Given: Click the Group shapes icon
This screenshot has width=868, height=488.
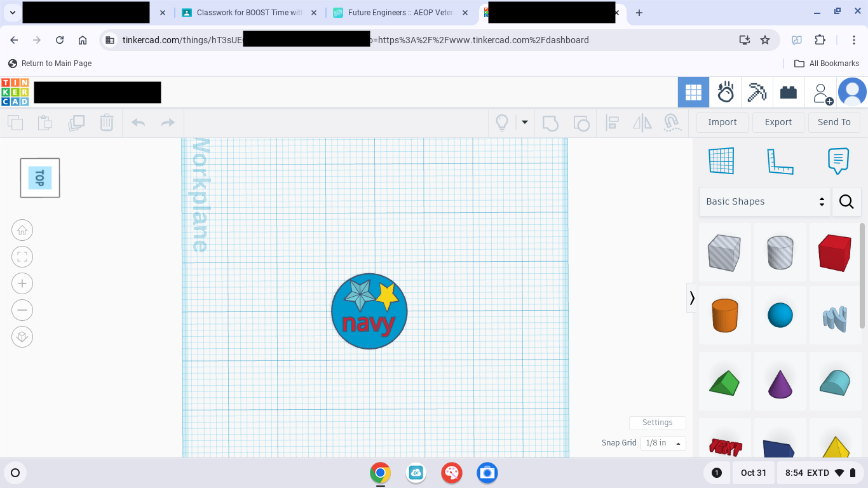Looking at the screenshot, I should point(550,123).
